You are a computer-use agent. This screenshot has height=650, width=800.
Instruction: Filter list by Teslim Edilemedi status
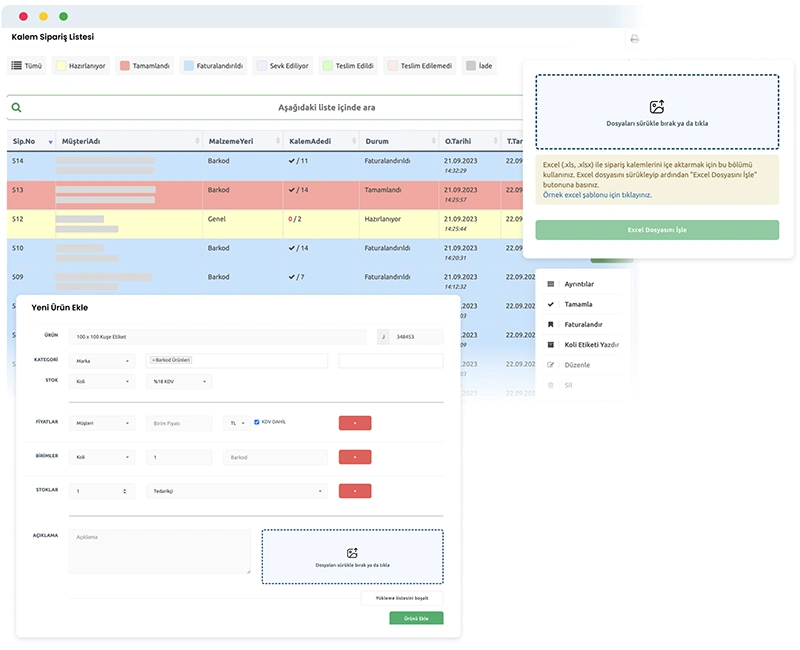point(420,66)
